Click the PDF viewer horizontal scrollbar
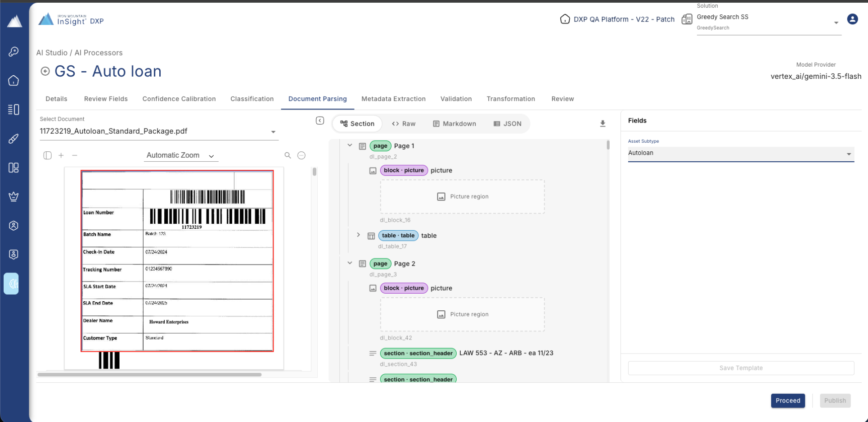Image resolution: width=868 pixels, height=422 pixels. point(149,374)
